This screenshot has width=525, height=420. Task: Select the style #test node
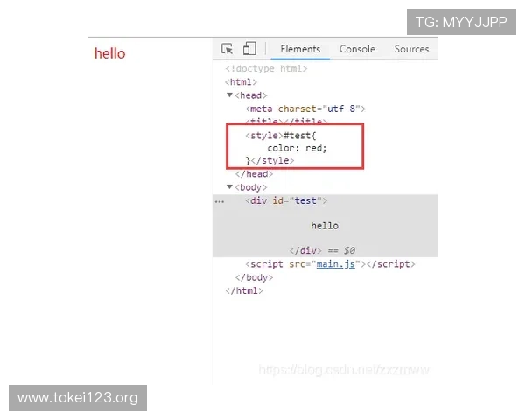click(x=281, y=136)
